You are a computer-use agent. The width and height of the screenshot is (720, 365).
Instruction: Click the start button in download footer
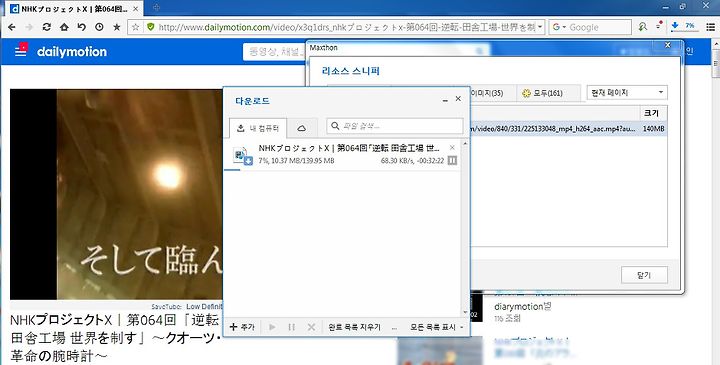(272, 327)
